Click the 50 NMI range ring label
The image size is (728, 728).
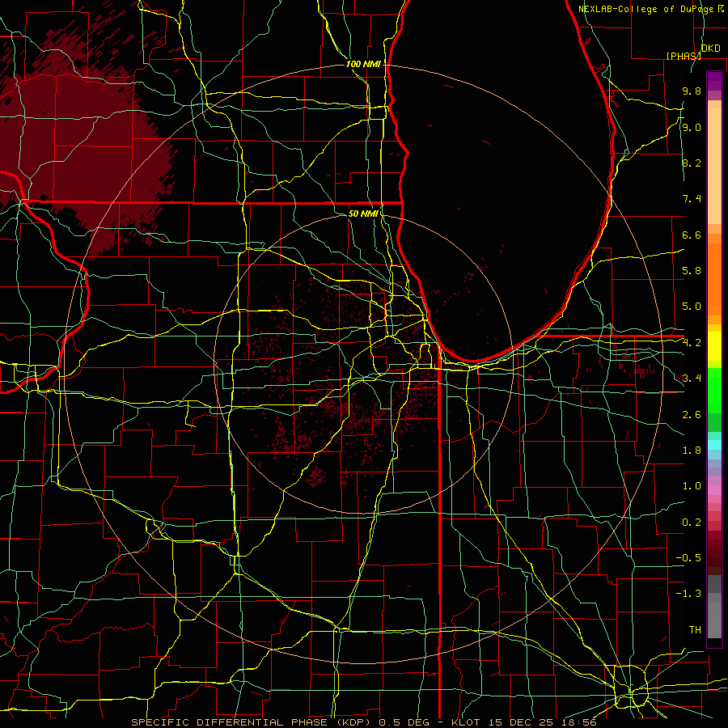363,214
